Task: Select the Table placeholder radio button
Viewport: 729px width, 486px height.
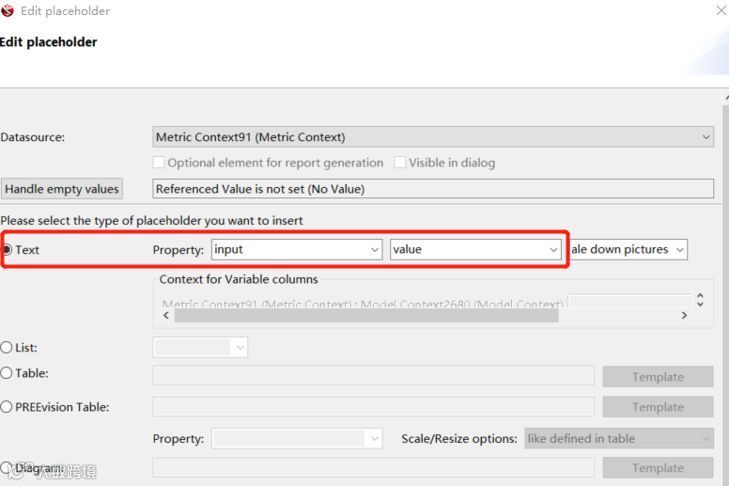Action: click(x=7, y=374)
